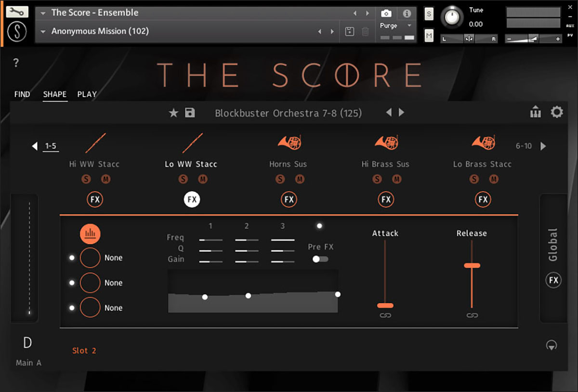Save the snapshot with the floppy icon
Screen dimensions: 578x392
350,32
